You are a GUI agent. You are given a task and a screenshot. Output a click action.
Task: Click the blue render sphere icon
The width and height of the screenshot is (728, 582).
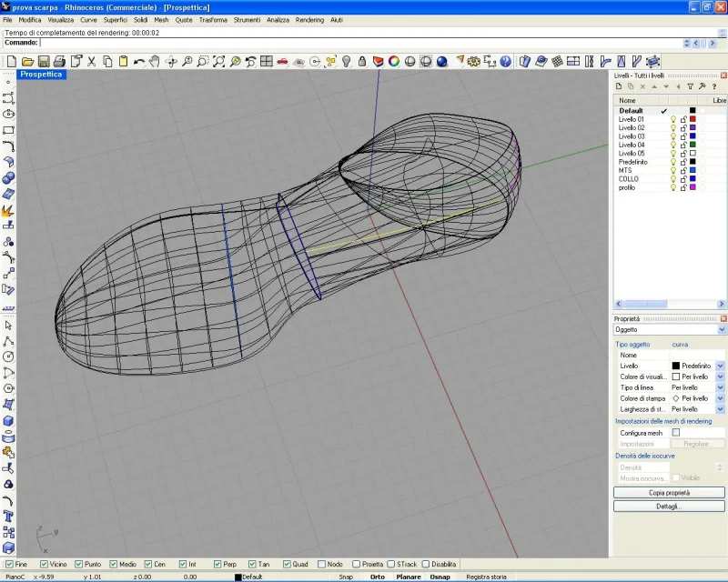tap(442, 61)
